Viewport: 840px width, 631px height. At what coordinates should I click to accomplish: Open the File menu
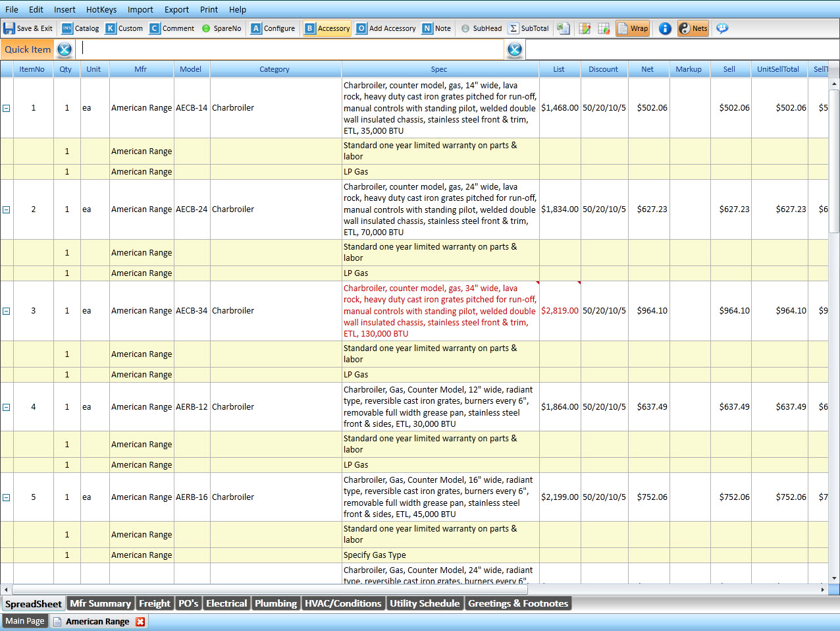click(x=12, y=9)
